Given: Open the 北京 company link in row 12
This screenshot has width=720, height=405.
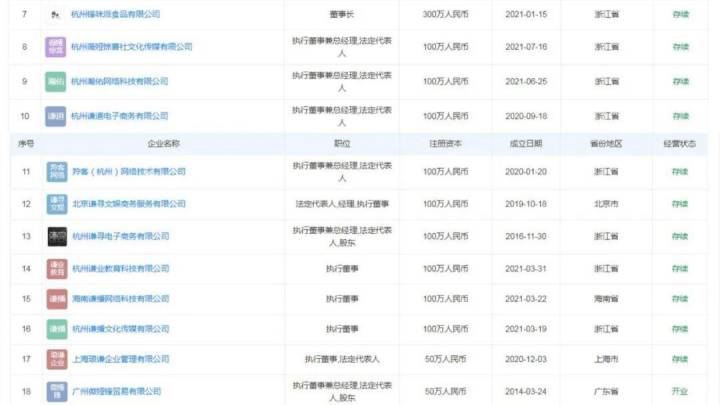Looking at the screenshot, I should point(129,203).
